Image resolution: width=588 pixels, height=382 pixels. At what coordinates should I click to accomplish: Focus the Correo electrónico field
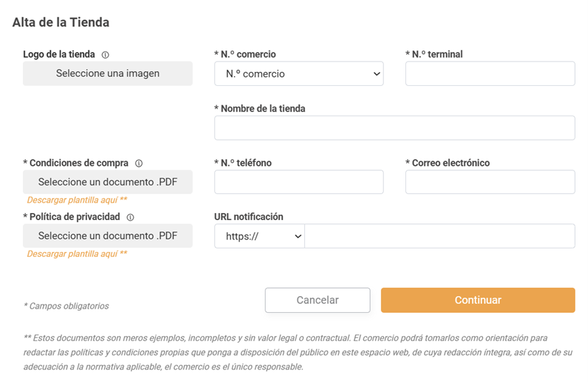[490, 182]
